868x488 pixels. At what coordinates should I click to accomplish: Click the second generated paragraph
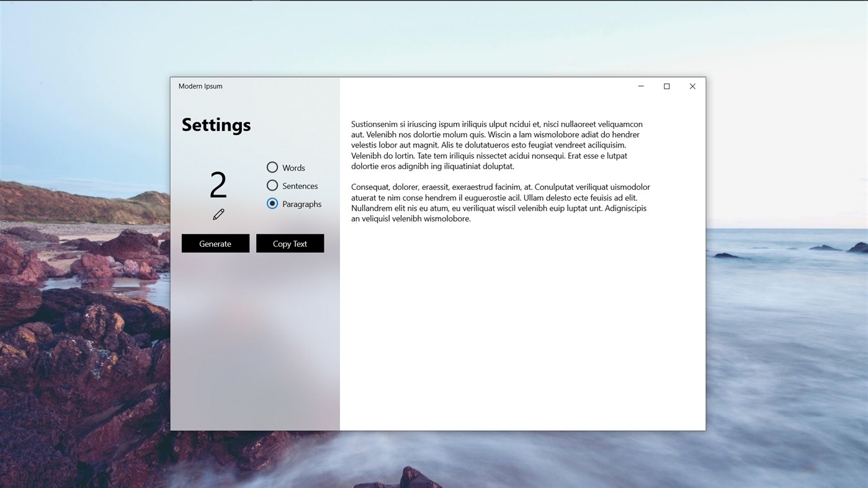(x=499, y=202)
